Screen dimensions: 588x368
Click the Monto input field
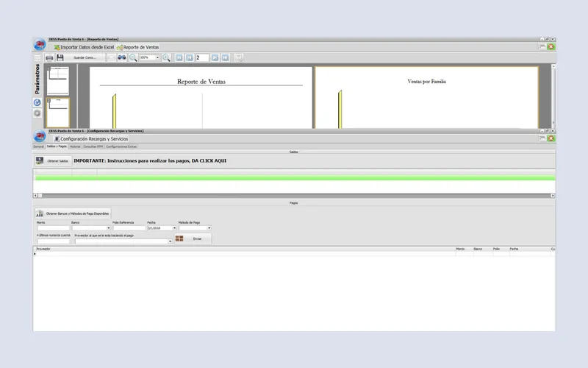point(53,228)
